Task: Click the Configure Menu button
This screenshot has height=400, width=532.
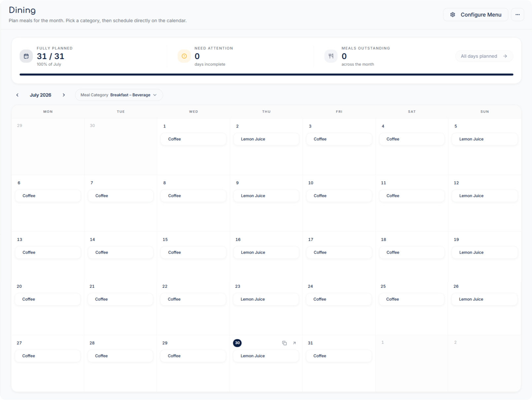Action: (x=476, y=14)
